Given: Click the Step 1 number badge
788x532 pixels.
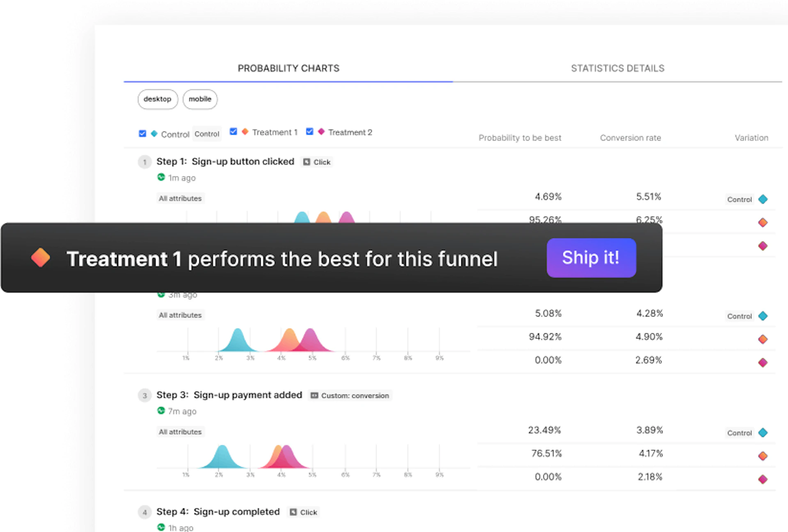Looking at the screenshot, I should point(144,162).
